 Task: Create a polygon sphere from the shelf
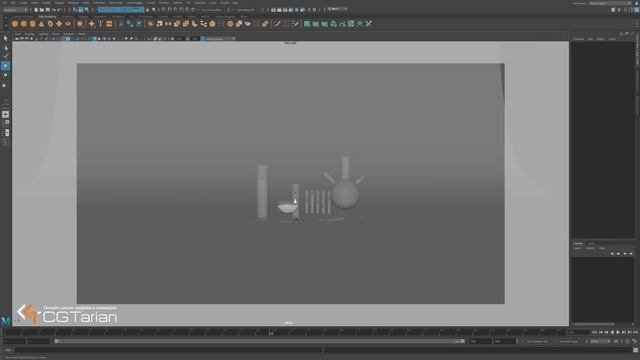[x=15, y=24]
